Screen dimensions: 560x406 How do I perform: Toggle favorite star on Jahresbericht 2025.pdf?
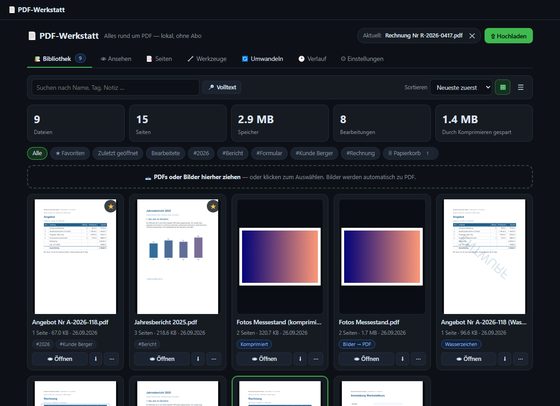click(x=213, y=206)
